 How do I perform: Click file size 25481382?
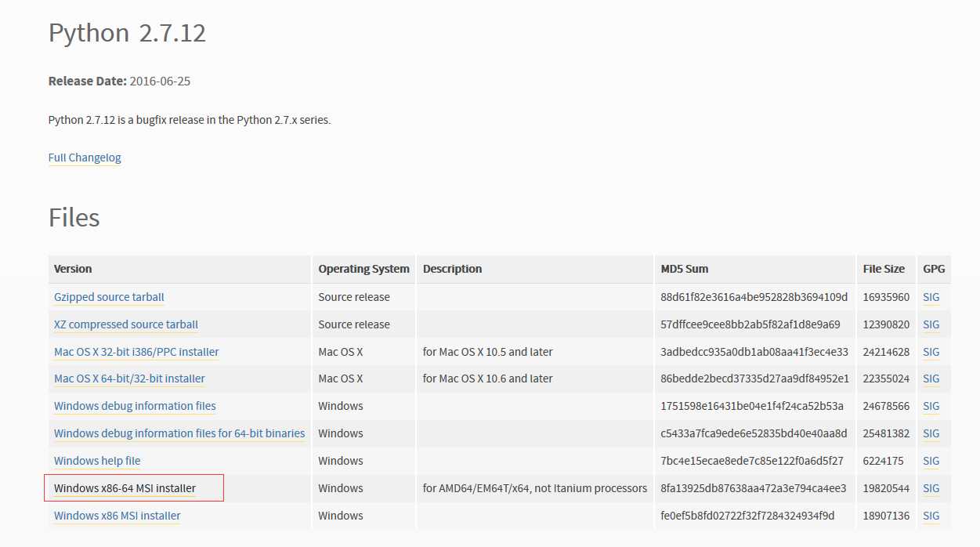886,433
